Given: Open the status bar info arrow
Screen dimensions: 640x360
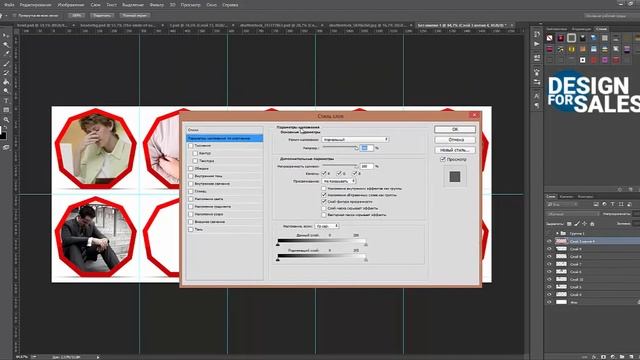Looking at the screenshot, I should coord(98,357).
